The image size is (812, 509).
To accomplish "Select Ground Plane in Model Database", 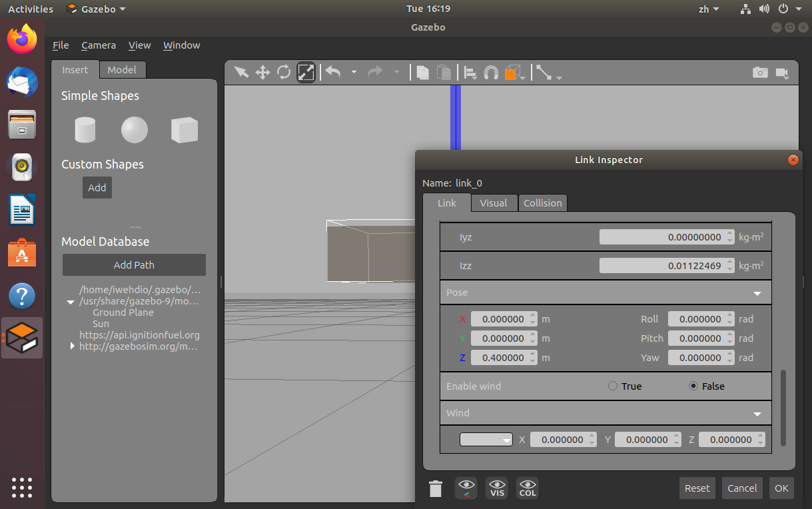I will [x=123, y=312].
